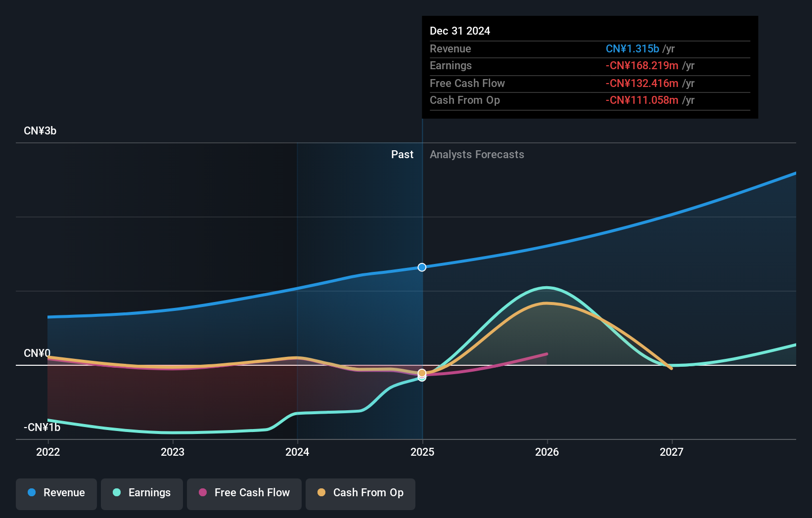Image resolution: width=812 pixels, height=518 pixels.
Task: Click the blue Revenue legend dot
Action: (x=32, y=492)
